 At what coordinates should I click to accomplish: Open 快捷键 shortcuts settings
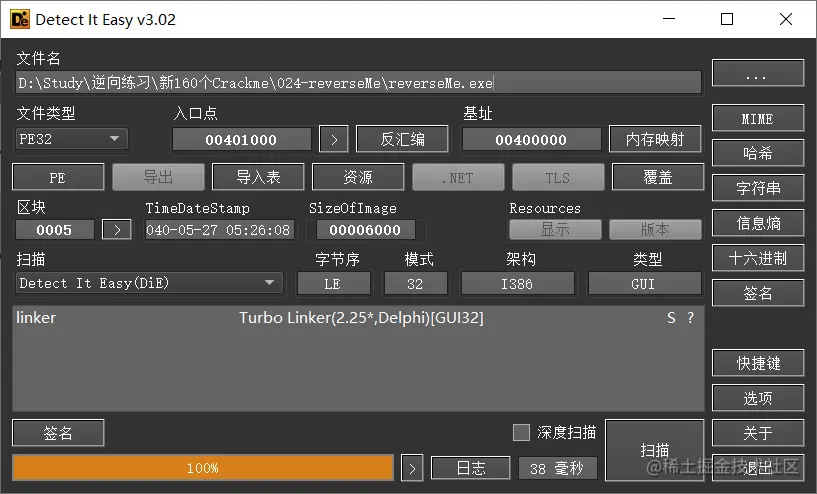tap(758, 363)
